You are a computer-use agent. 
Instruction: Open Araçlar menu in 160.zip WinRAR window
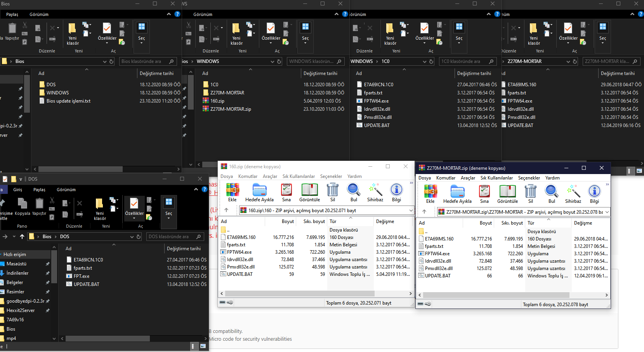pos(270,176)
